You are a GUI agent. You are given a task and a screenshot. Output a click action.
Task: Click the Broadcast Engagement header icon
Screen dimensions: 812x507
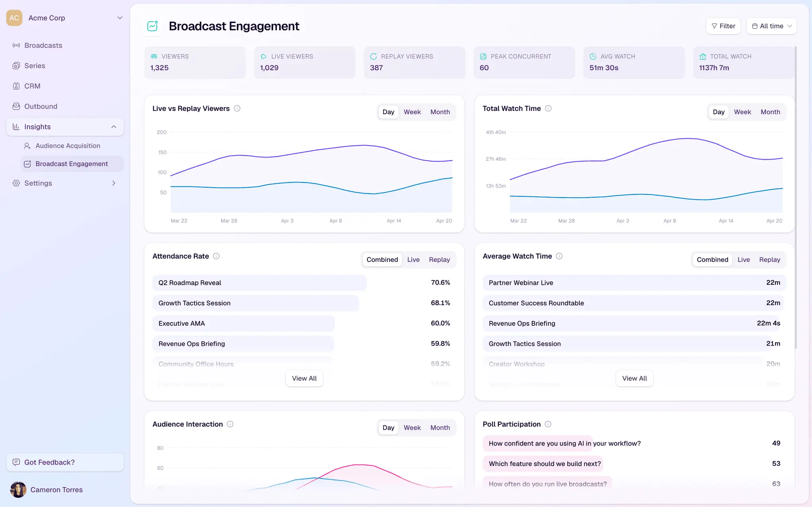click(x=153, y=26)
